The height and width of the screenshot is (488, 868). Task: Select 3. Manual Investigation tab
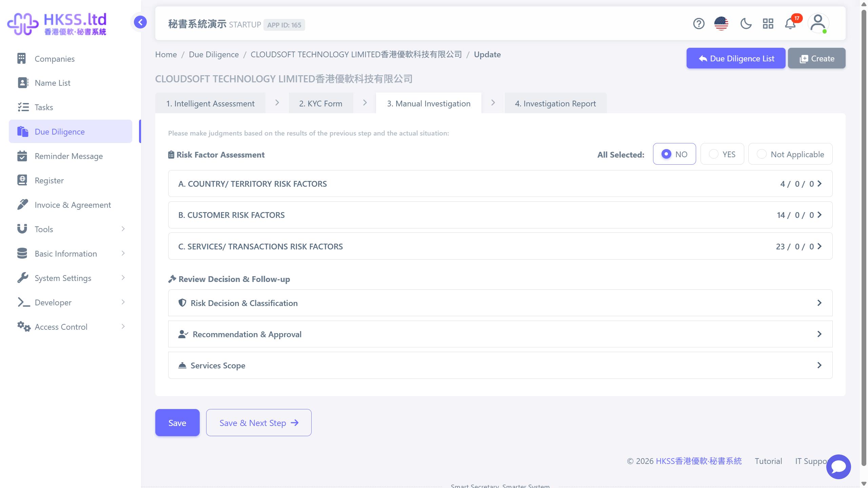[429, 103]
